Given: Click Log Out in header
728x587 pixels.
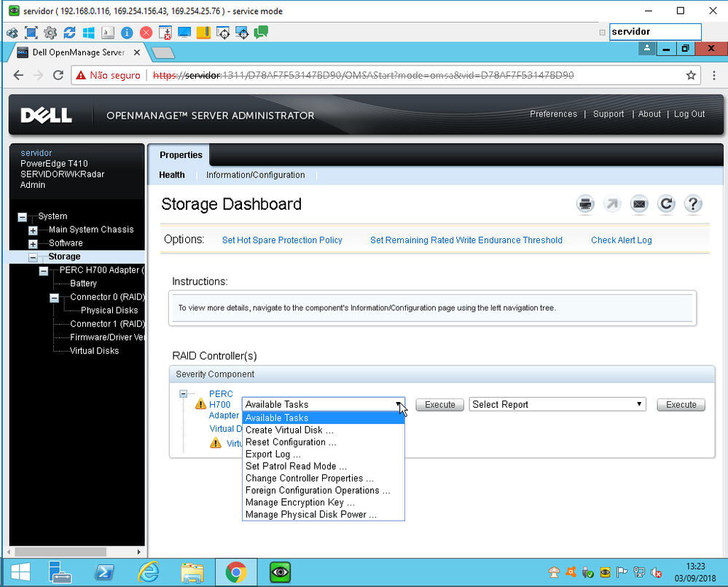Looking at the screenshot, I should [689, 114].
